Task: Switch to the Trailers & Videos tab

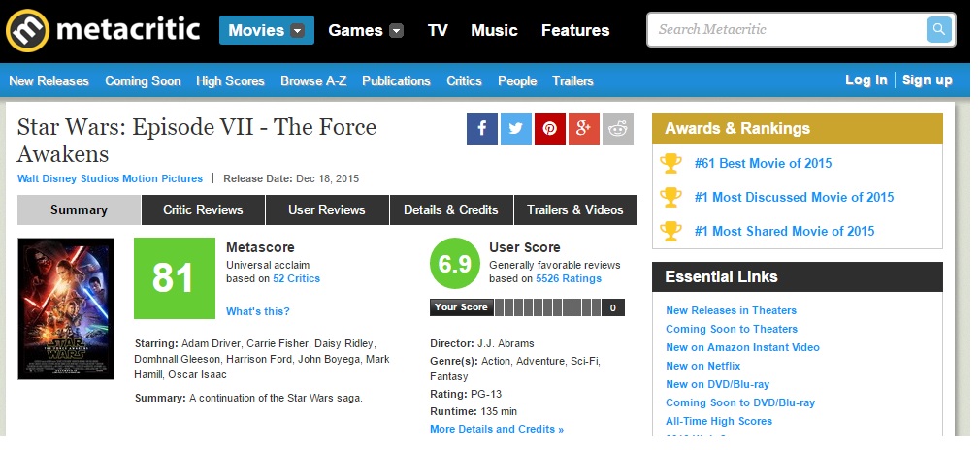Action: tap(575, 210)
